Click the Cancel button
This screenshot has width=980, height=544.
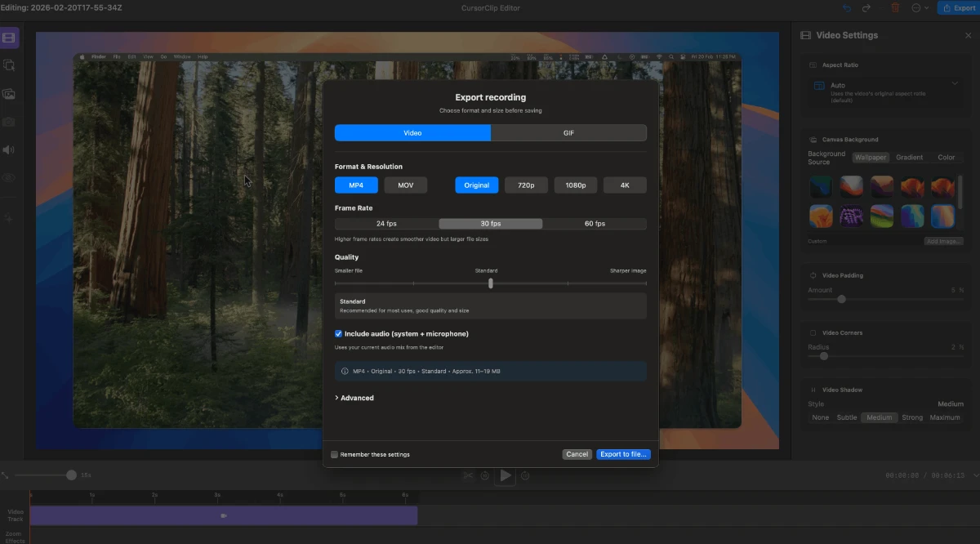(577, 454)
